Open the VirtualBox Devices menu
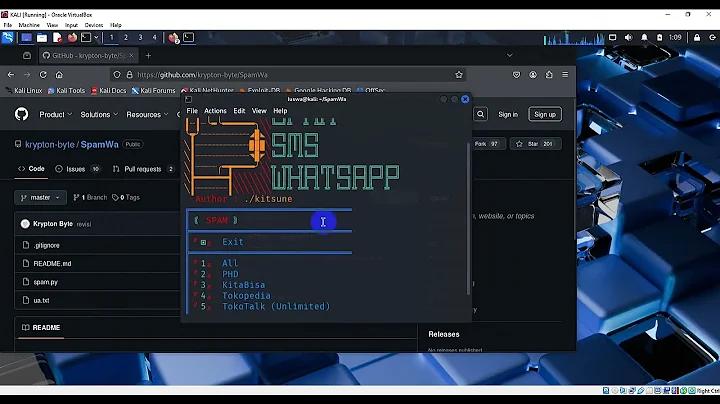The height and width of the screenshot is (404, 720). click(94, 25)
